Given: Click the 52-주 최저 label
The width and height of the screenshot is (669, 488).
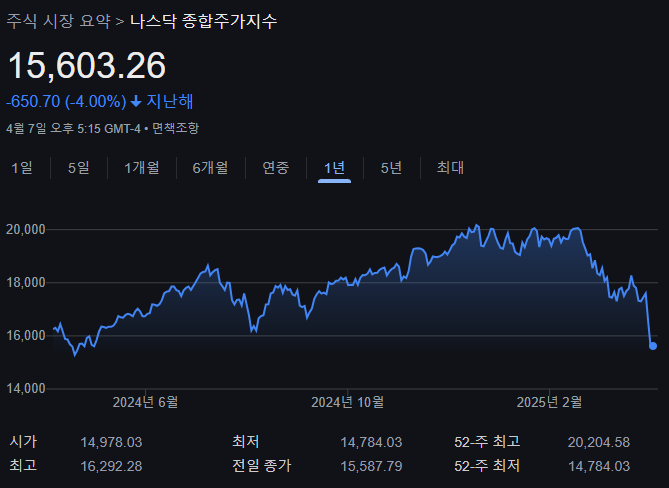Looking at the screenshot, I should 487,465.
